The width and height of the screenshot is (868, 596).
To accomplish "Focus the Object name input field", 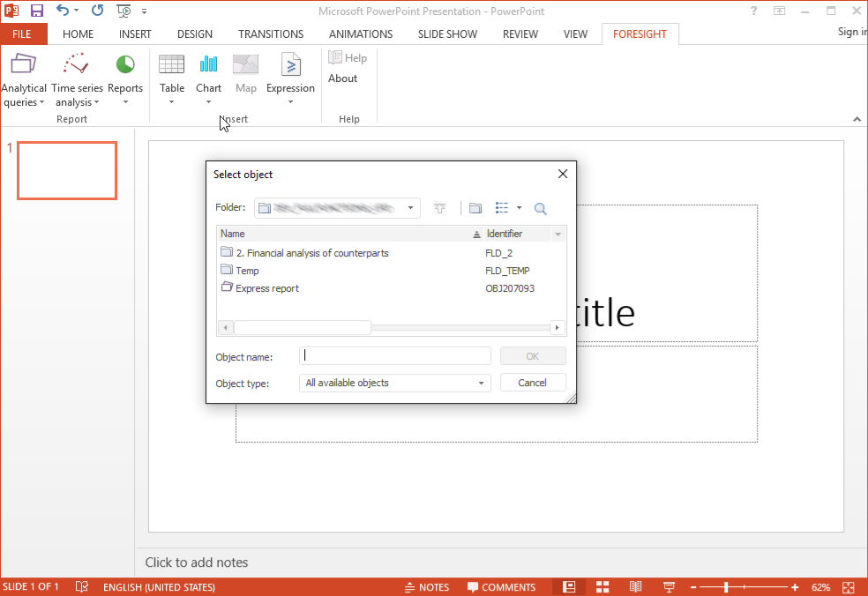I will tap(394, 356).
